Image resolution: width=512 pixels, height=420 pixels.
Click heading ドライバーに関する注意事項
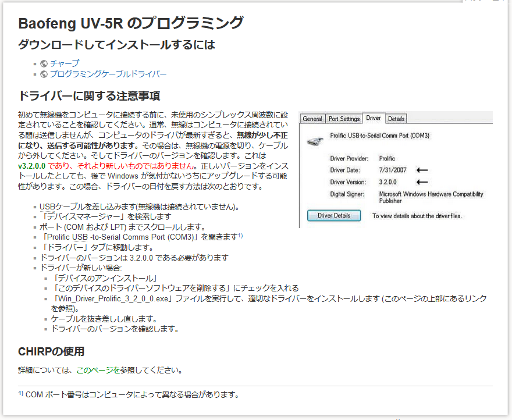coord(89,95)
